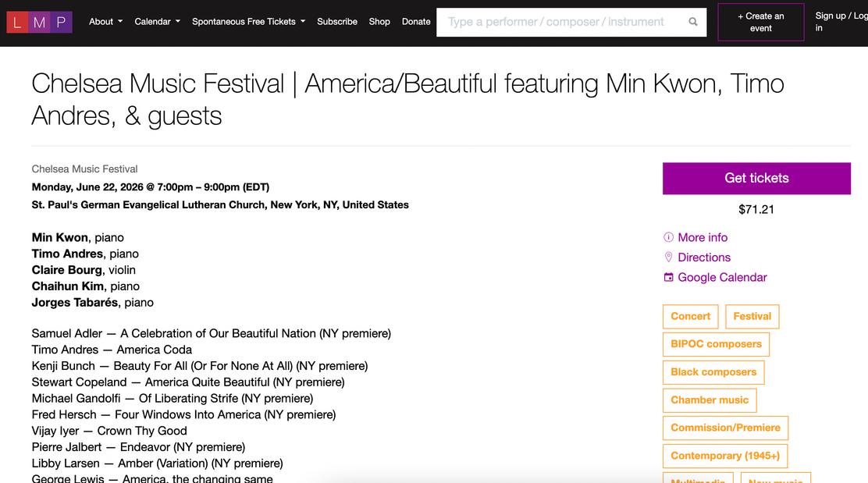Select the Contemporary (1945+) tag

click(x=725, y=456)
